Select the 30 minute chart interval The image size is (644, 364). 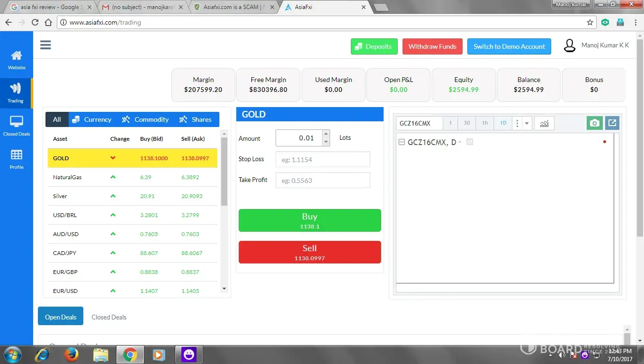tap(467, 123)
